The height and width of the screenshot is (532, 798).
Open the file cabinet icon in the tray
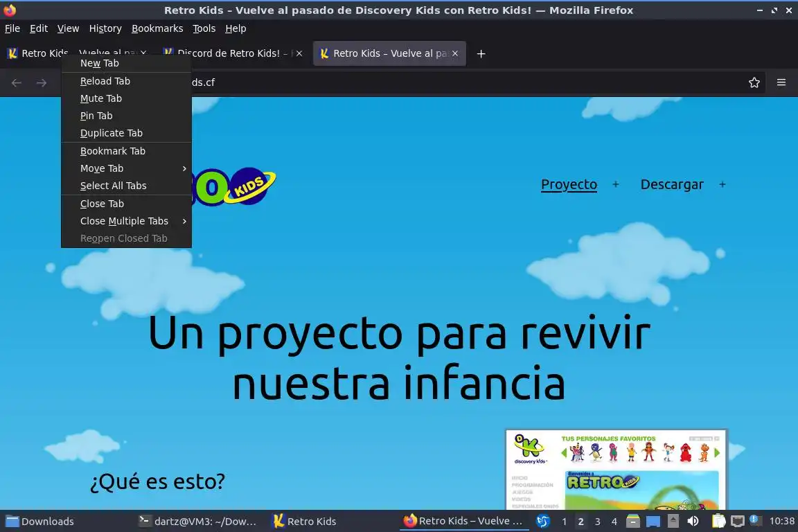632,522
